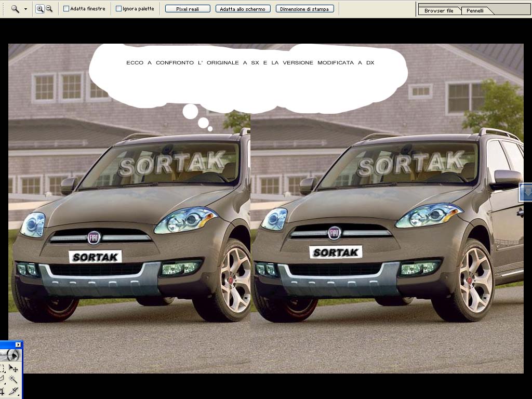The height and width of the screenshot is (399, 532).
Task: Click the toolbox eye header image
Action: [x=10, y=355]
